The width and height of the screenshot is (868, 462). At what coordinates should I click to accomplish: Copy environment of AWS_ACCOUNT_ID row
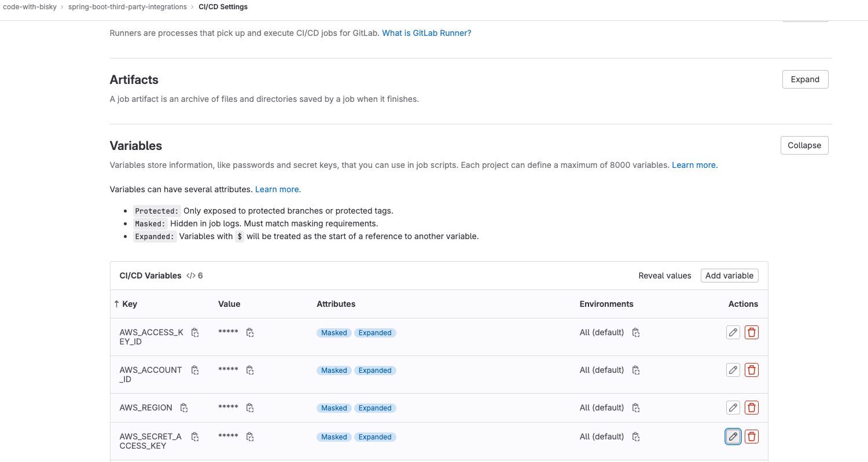[635, 370]
